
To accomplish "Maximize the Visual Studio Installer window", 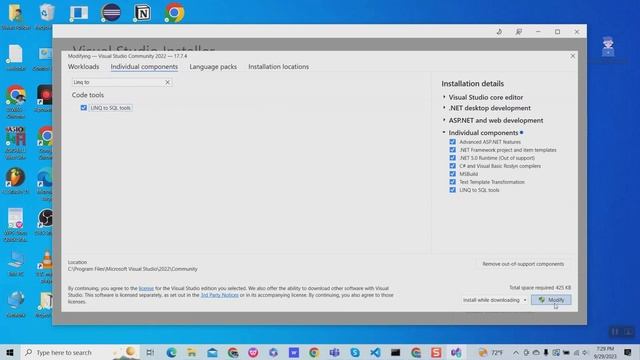I will pos(558,31).
